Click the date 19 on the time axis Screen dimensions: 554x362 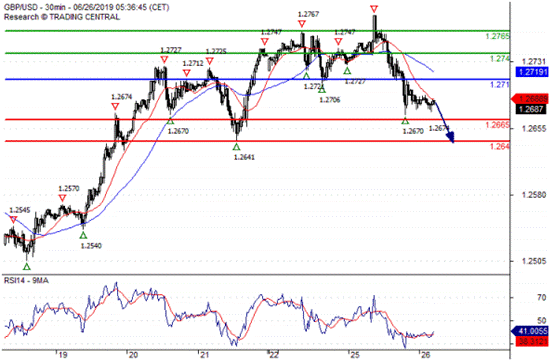63,355
